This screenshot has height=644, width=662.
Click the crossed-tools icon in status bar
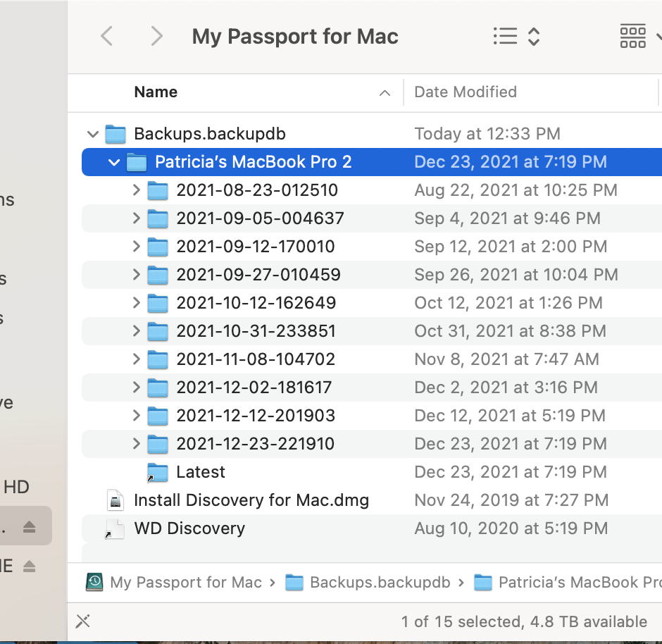(83, 621)
